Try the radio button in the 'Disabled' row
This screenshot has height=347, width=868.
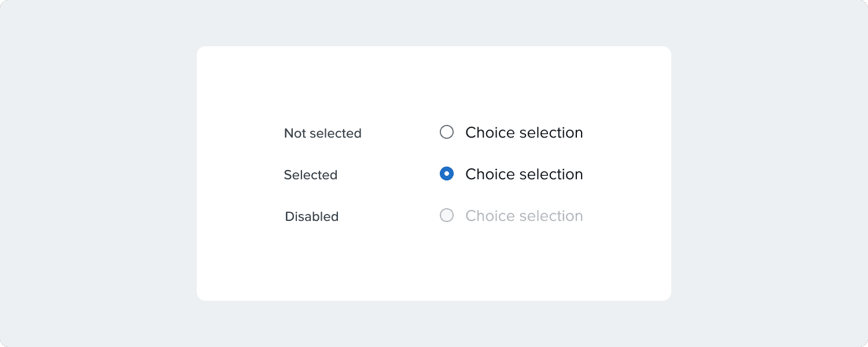click(x=447, y=216)
